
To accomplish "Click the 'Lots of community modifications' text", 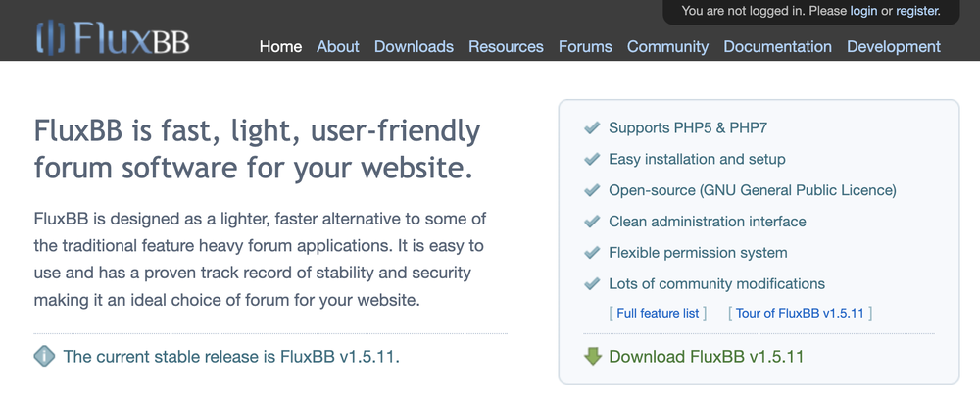I will [717, 284].
